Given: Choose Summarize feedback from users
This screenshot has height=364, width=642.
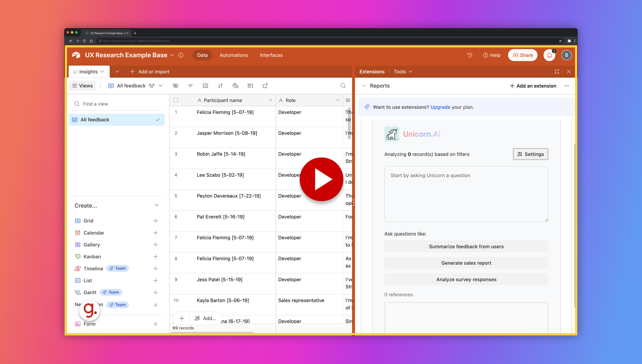Looking at the screenshot, I should [x=466, y=246].
